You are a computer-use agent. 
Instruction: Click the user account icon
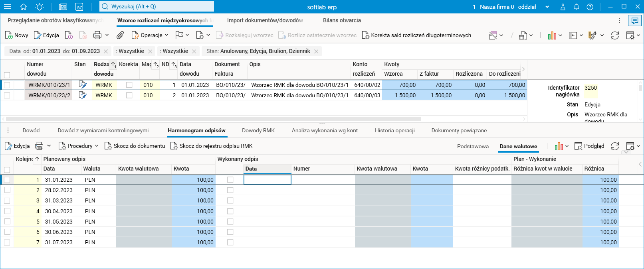(563, 7)
